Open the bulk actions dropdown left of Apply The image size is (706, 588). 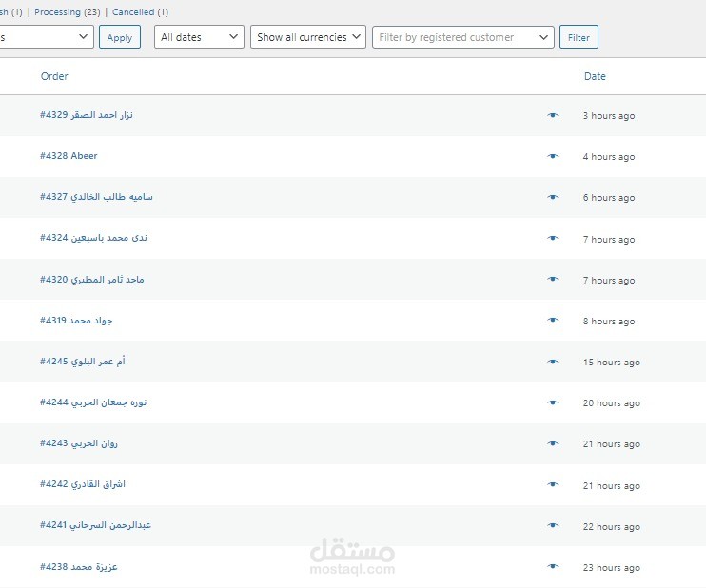[47, 37]
